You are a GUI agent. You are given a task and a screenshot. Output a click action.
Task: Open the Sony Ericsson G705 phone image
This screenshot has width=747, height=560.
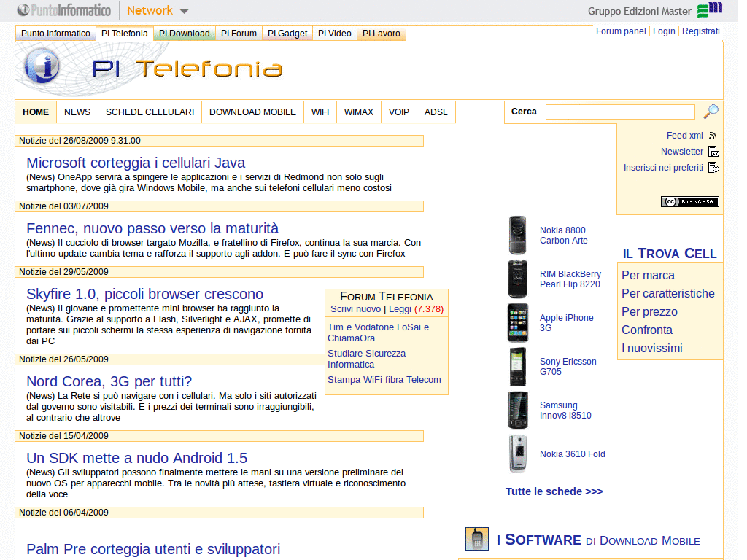517,367
